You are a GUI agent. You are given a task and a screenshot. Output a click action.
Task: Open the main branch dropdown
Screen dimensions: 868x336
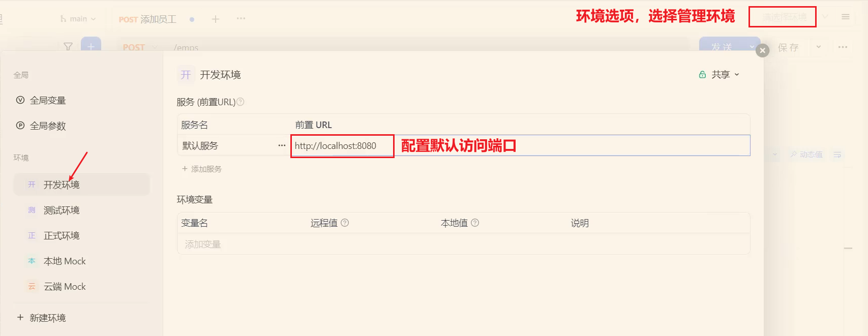78,19
